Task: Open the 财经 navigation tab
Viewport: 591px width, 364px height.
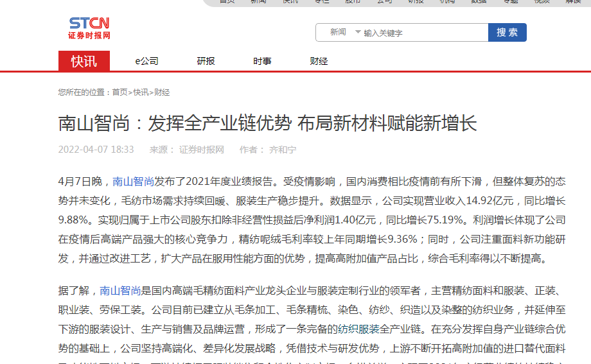Action: pos(319,62)
